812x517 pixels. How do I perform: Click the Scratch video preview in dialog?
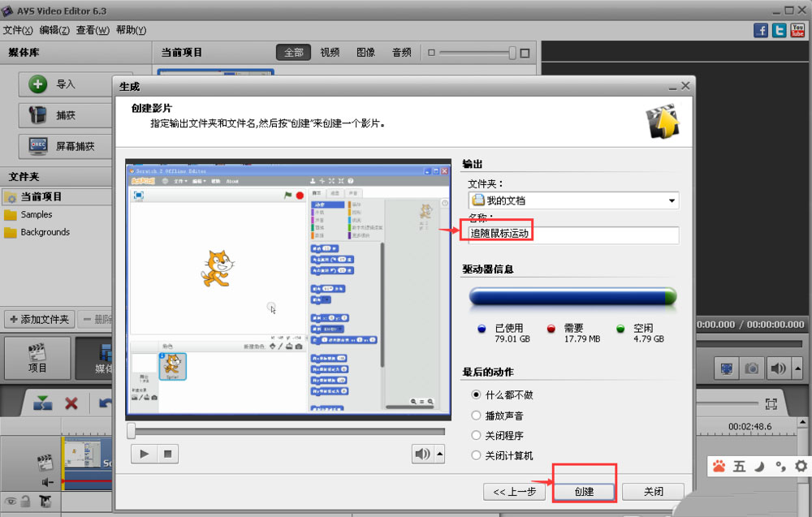coord(288,289)
